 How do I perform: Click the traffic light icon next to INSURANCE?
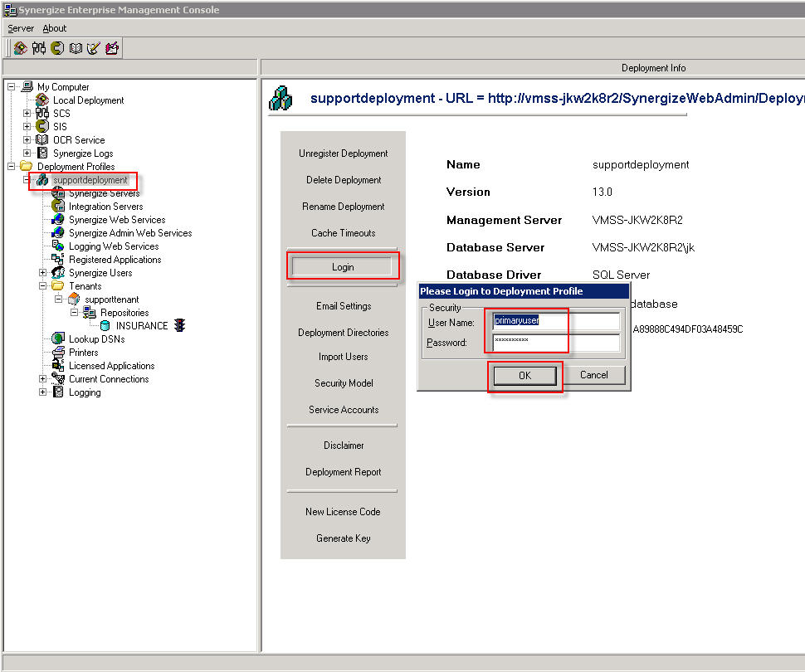pyautogui.click(x=180, y=325)
